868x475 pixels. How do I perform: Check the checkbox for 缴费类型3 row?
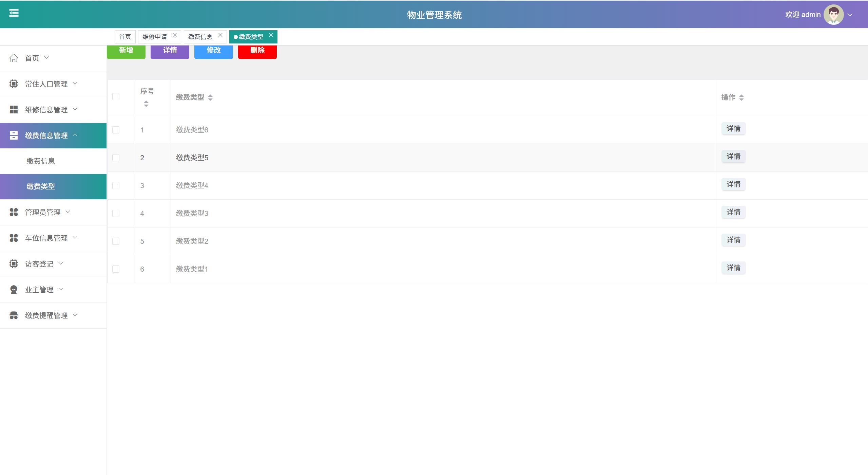click(x=116, y=213)
